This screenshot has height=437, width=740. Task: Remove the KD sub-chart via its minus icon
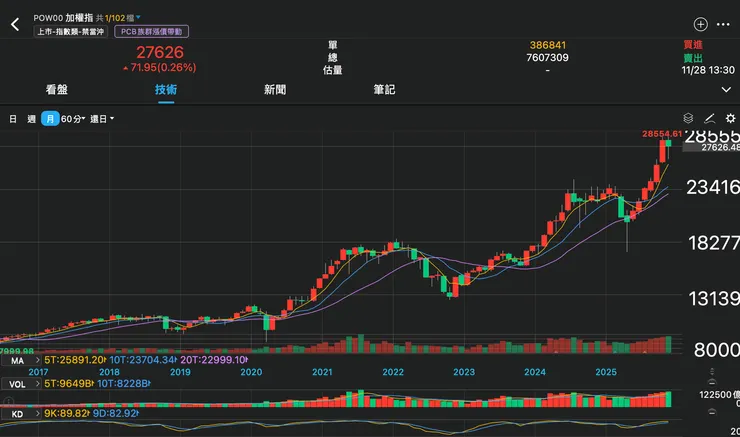712,412
